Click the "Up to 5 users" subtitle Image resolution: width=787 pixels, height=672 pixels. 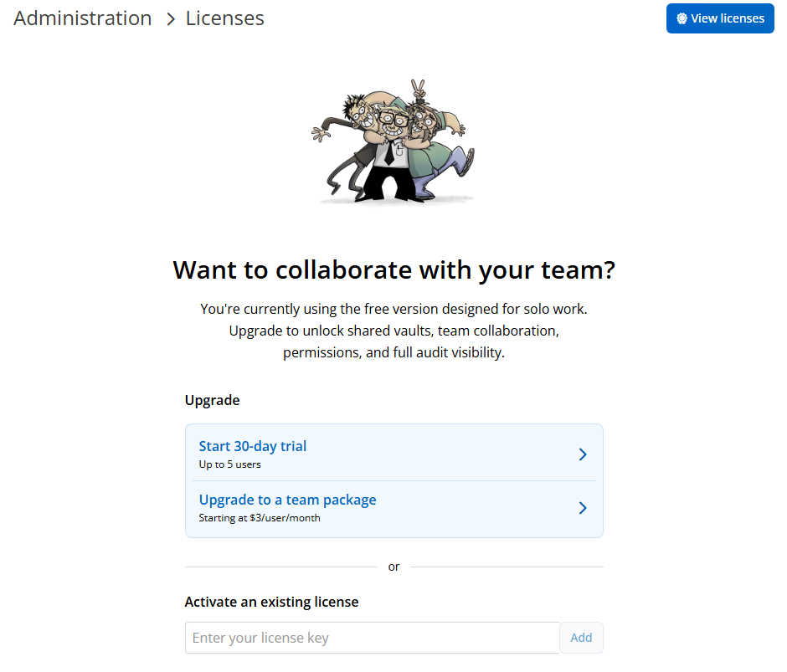pos(229,464)
